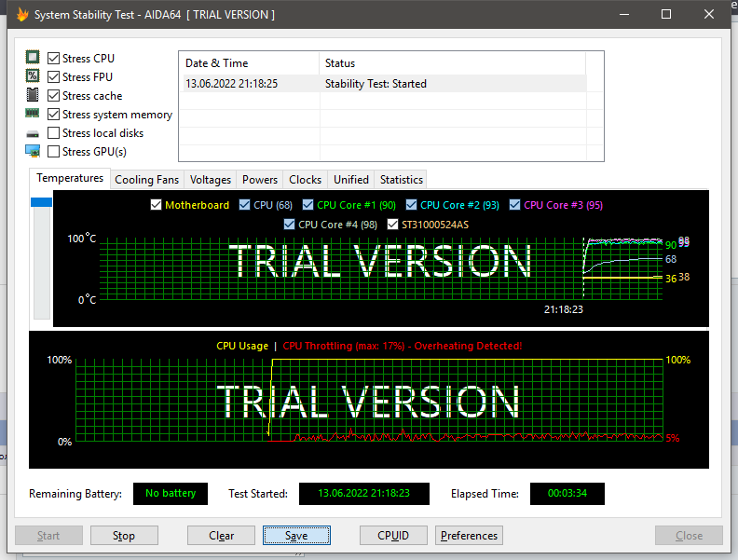Click the No battery status readout

click(171, 493)
